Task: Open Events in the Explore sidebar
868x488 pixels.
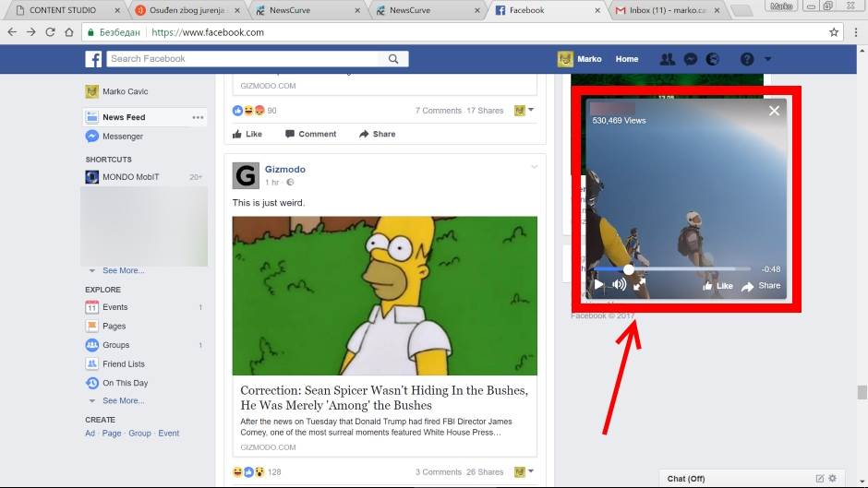Action: (115, 307)
